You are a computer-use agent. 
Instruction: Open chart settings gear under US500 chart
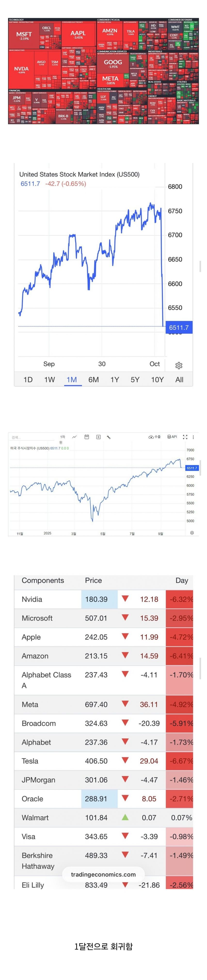pos(179,365)
